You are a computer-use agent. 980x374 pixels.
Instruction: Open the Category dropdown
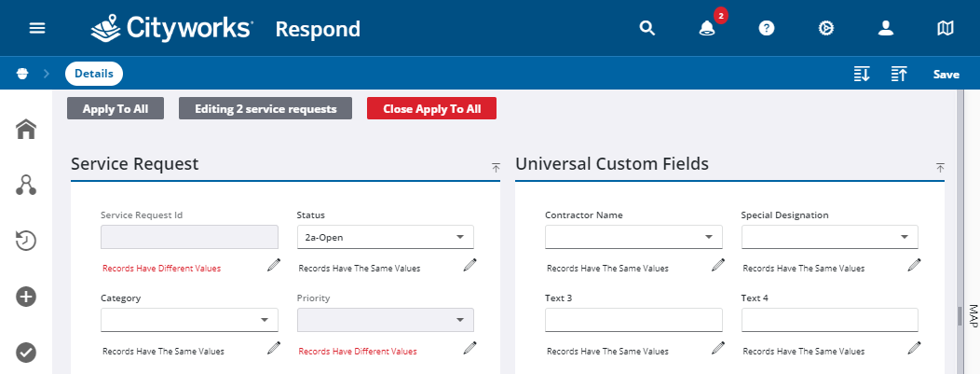189,320
